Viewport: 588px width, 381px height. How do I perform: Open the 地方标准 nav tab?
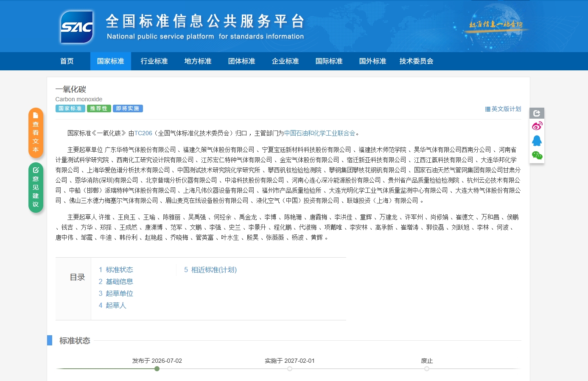point(198,61)
